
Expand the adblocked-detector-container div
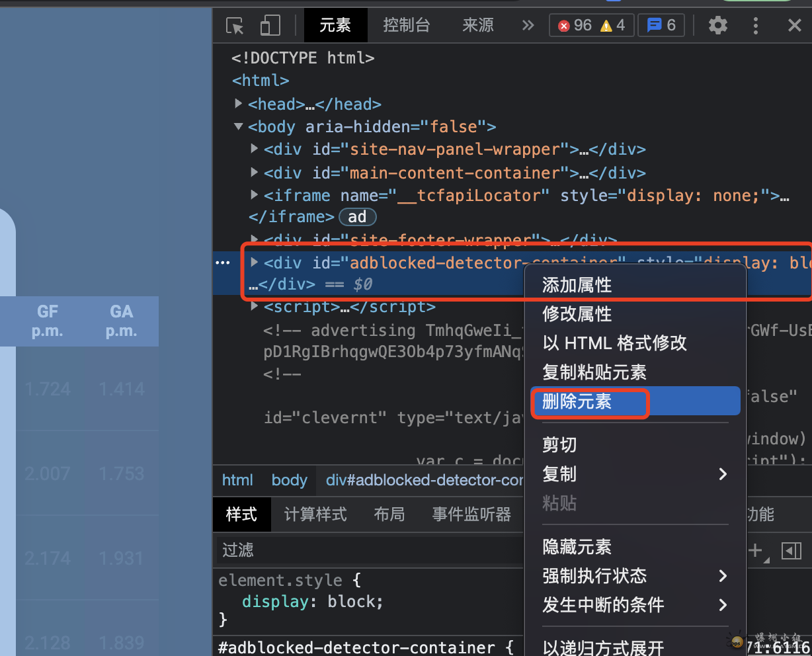(x=255, y=263)
